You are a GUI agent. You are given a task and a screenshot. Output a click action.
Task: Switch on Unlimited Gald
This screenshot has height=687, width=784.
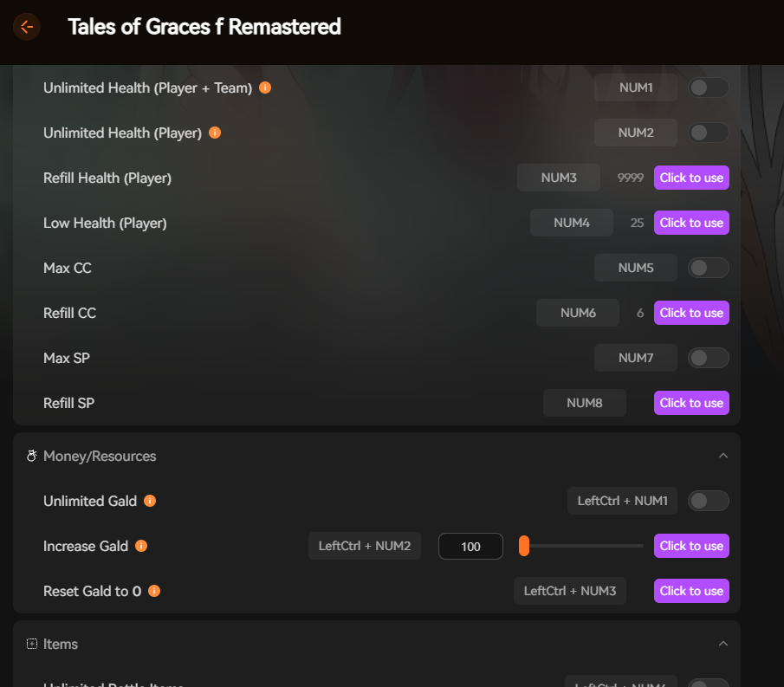tap(708, 501)
